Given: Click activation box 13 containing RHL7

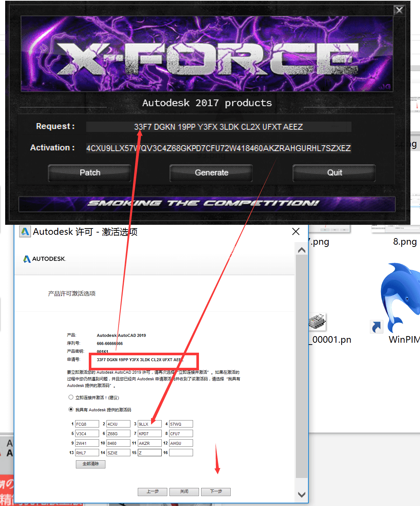Looking at the screenshot, I should [87, 453].
